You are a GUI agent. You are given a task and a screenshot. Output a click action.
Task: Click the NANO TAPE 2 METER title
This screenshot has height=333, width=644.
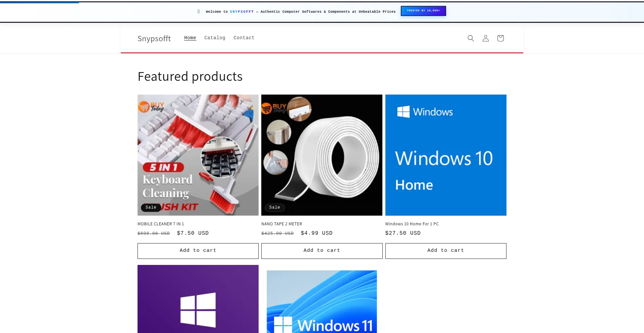282,224
